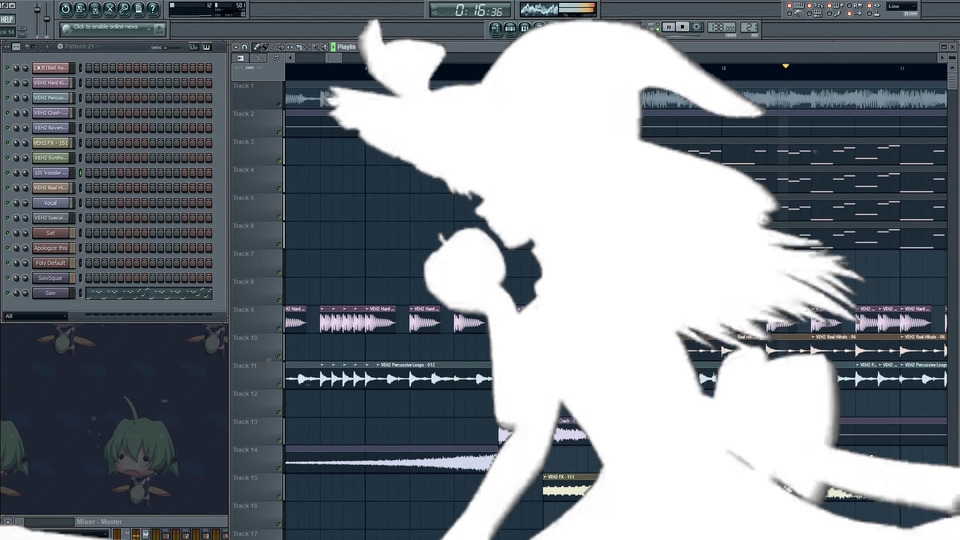
Task: Toggle first step of Sat channel
Action: (x=89, y=233)
